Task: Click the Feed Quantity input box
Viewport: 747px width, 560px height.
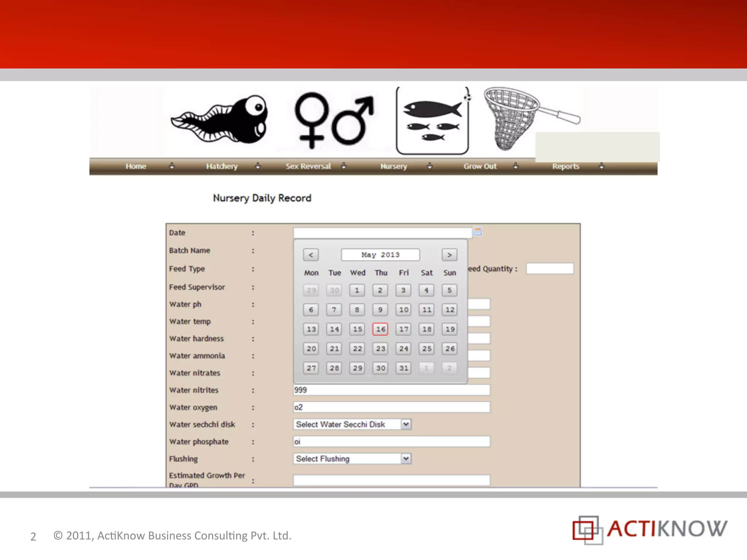Action: 550,269
